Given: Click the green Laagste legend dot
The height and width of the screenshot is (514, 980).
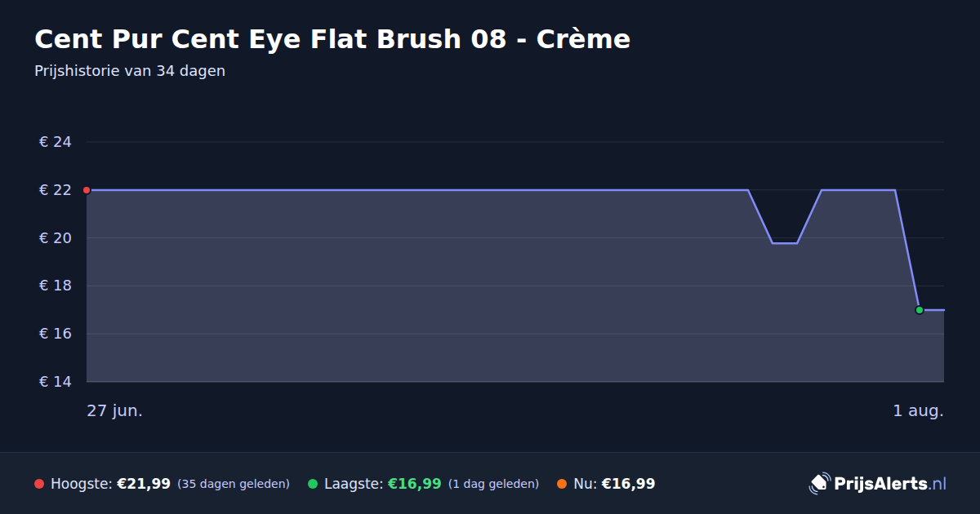Looking at the screenshot, I should click(313, 484).
